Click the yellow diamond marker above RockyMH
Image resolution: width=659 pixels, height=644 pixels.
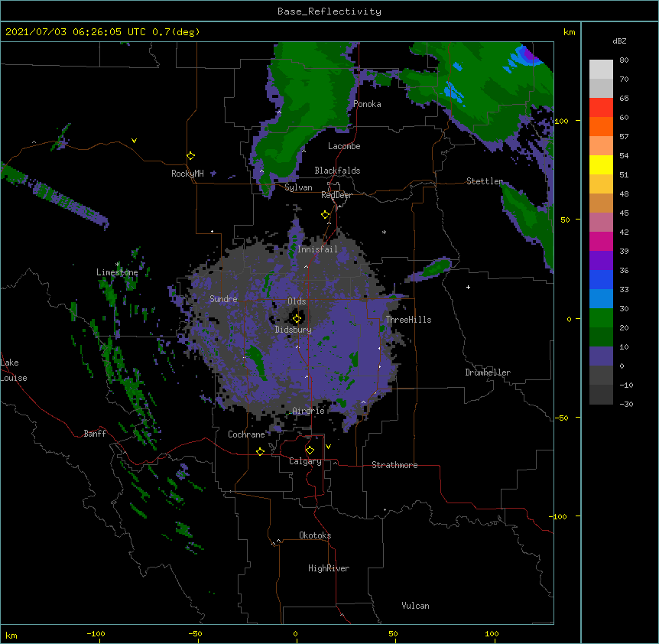(191, 156)
